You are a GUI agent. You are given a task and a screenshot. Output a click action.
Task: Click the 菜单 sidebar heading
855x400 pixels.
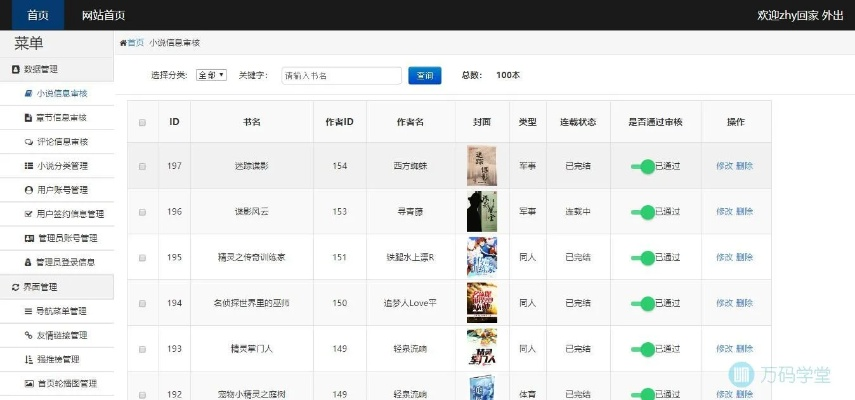(x=28, y=44)
